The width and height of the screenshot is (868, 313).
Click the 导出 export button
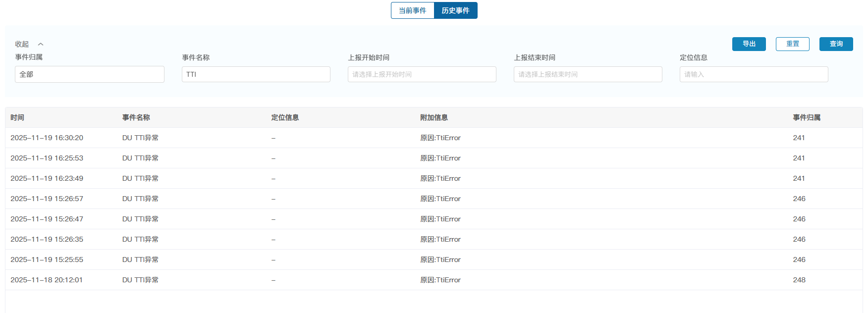[x=749, y=44]
